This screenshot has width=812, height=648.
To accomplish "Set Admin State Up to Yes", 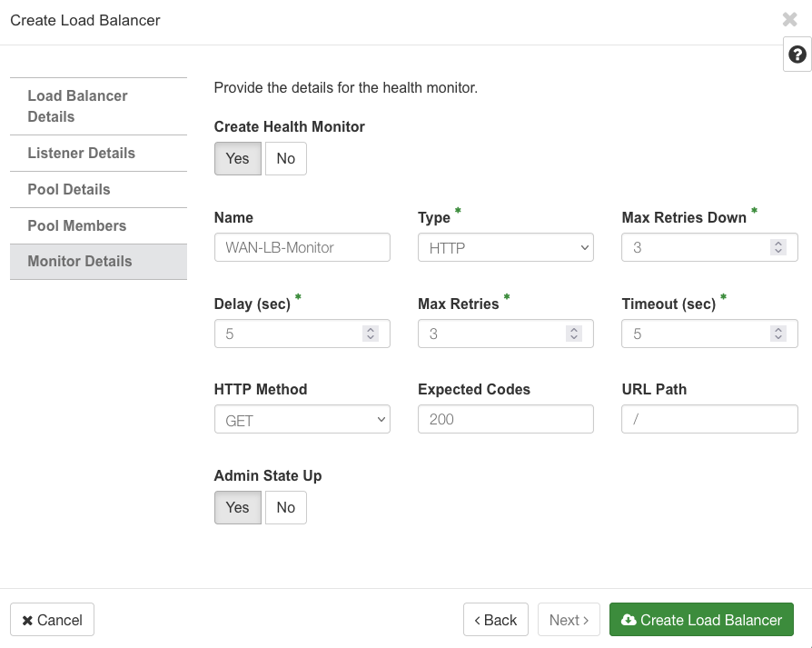I will pyautogui.click(x=237, y=507).
